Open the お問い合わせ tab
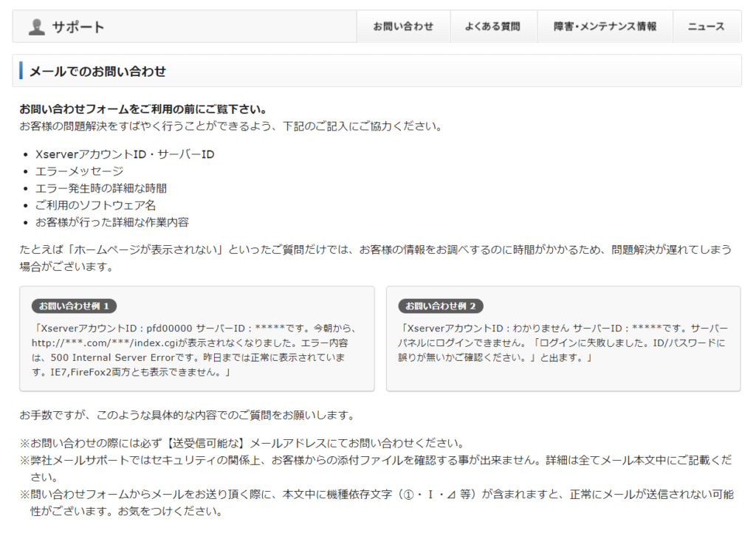The width and height of the screenshot is (756, 533). pos(402,27)
